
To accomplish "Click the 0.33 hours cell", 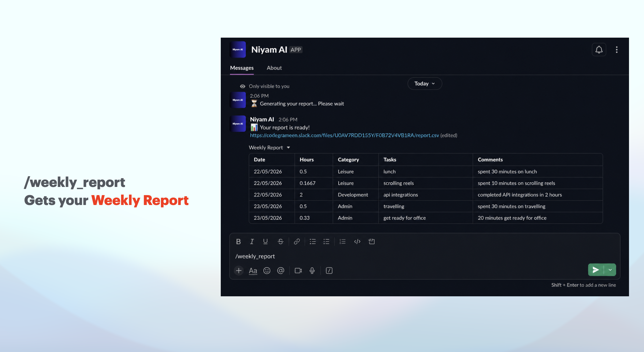I will tap(314, 218).
